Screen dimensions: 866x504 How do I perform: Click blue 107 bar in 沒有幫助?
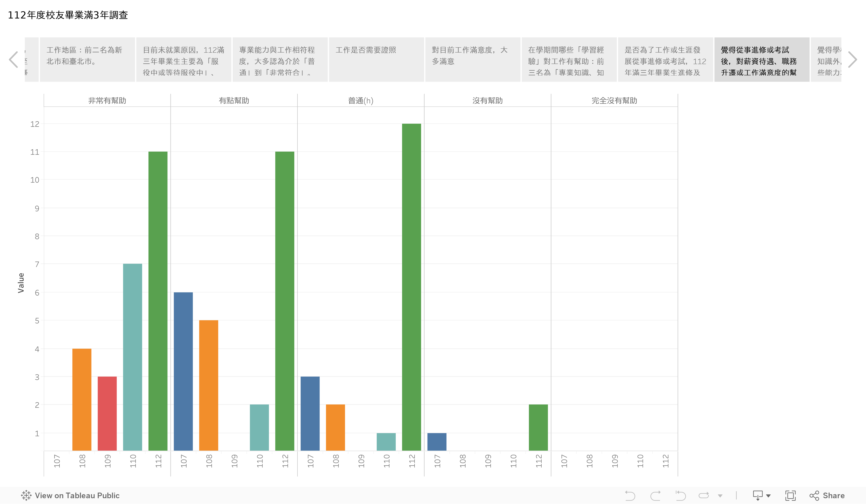coord(437,442)
